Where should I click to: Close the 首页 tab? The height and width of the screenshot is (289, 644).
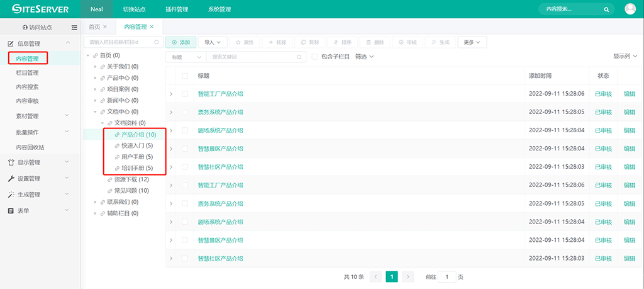click(105, 26)
